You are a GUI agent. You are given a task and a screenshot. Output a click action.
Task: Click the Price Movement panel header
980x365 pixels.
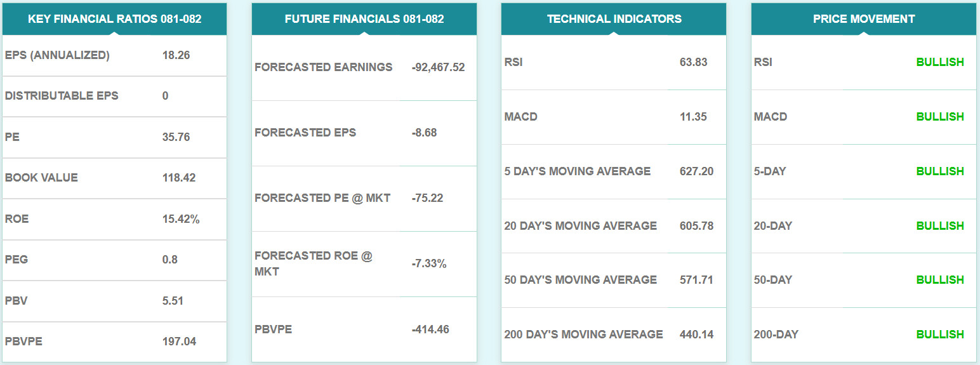pos(863,19)
